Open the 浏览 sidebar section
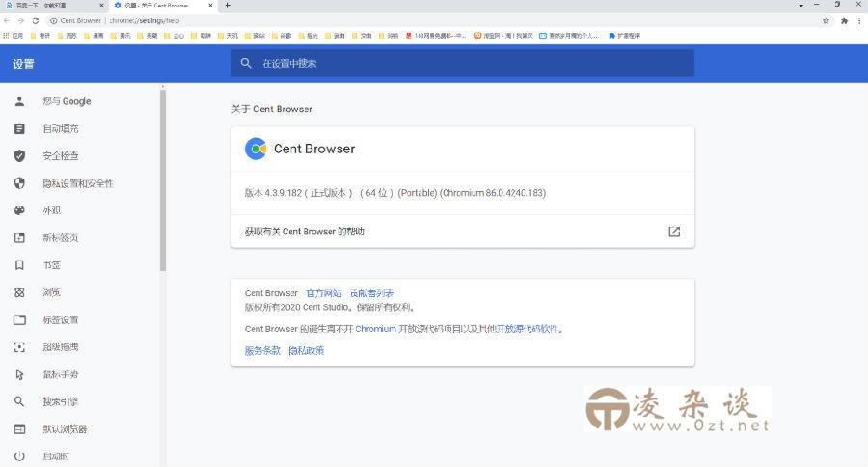 click(x=51, y=292)
